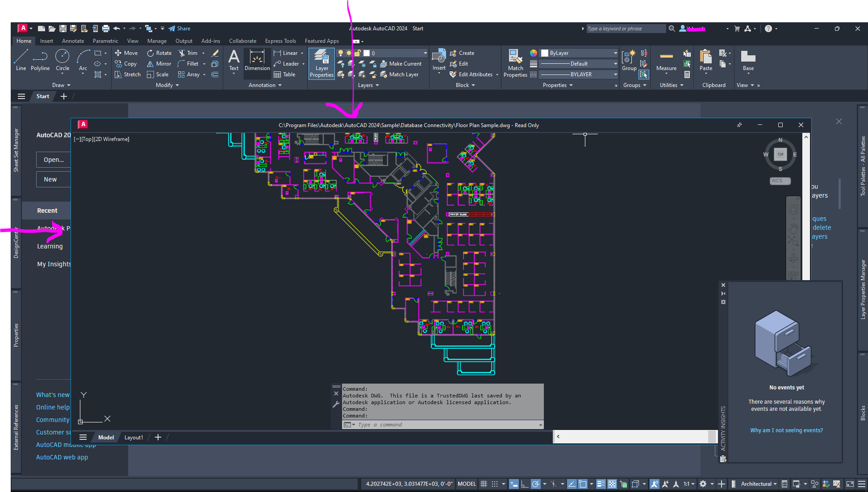Click the keyword search field
This screenshot has width=868, height=492.
(x=626, y=29)
